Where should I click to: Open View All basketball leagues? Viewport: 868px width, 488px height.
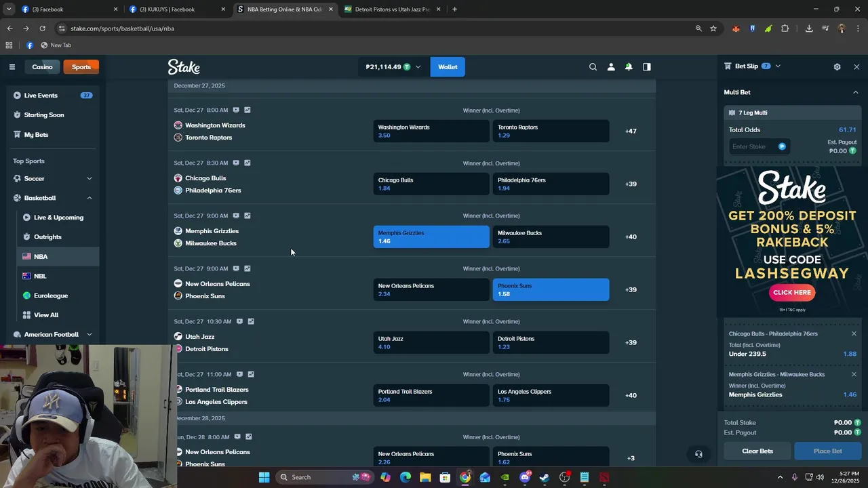pyautogui.click(x=58, y=315)
